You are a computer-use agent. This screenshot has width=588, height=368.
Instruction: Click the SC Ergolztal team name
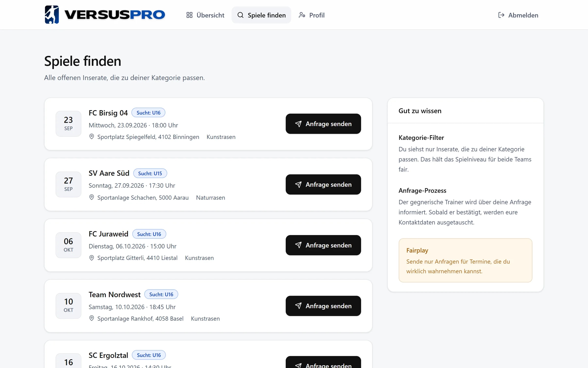(x=108, y=355)
